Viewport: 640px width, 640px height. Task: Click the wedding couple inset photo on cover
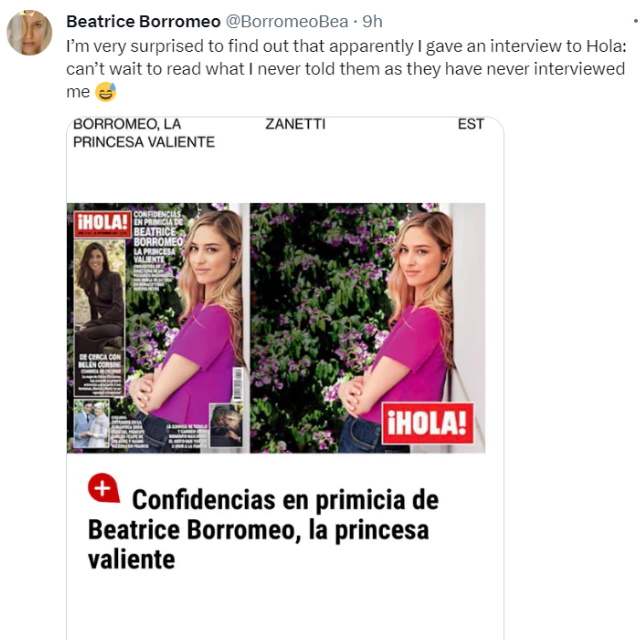(91, 424)
